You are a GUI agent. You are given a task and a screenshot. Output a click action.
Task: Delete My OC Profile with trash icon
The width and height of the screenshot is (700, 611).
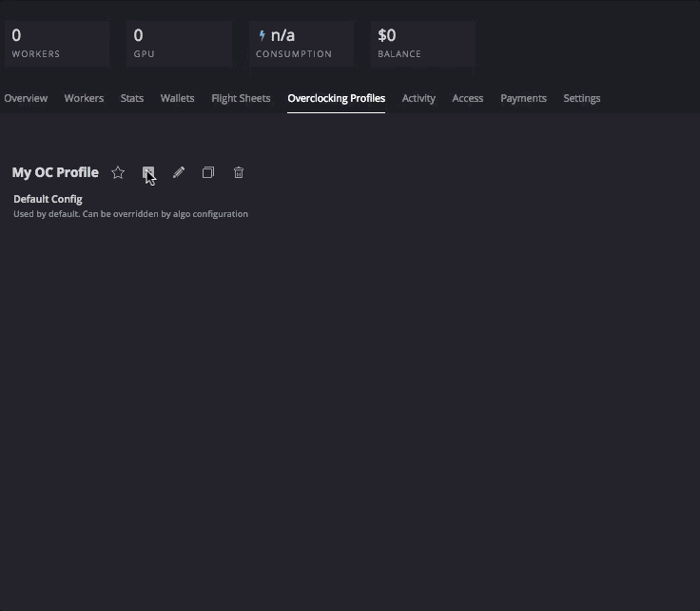239,172
